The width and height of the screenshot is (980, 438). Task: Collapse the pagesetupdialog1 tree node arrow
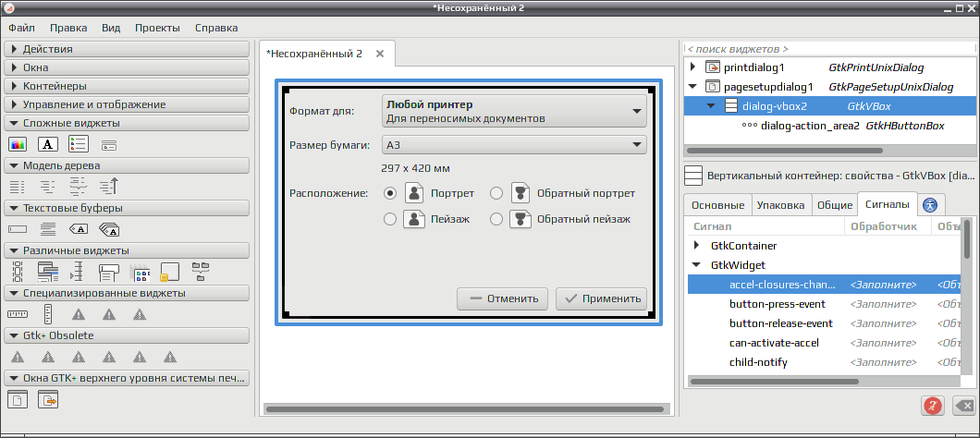(692, 87)
